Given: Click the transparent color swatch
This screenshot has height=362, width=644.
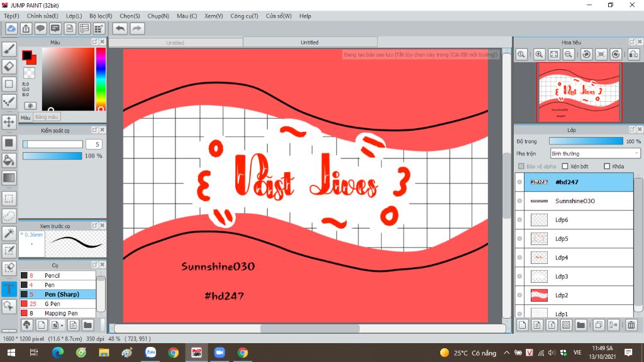Looking at the screenshot, I should tap(29, 73).
